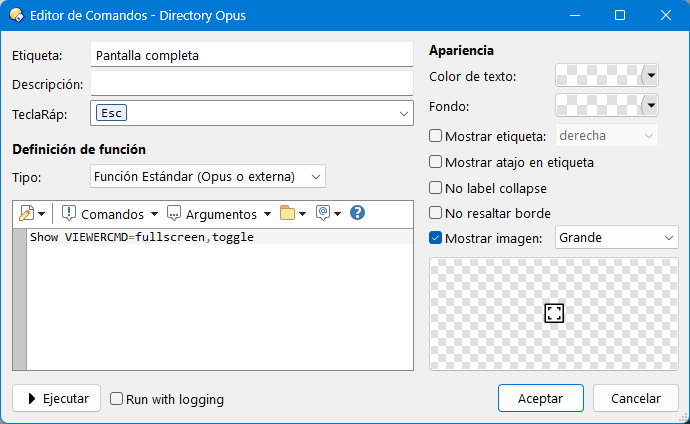Enable No resaltar borde option
Screen dimensions: 690x424
tap(435, 213)
